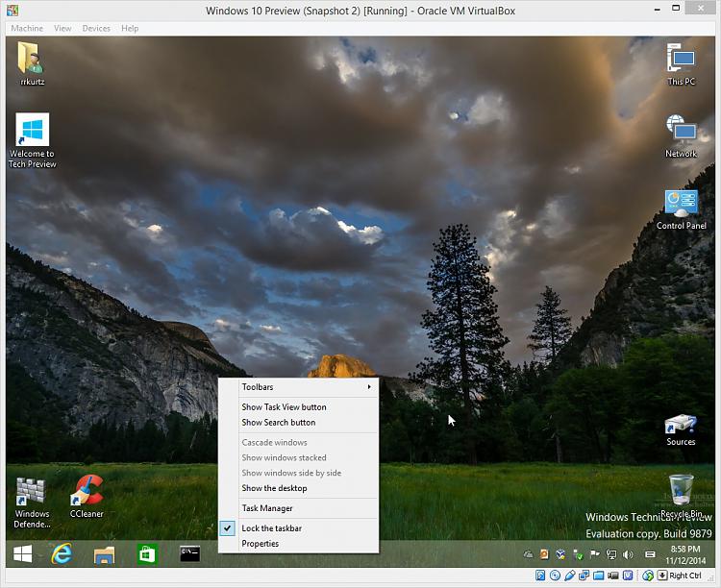Open the VirtualBox View menu

click(x=62, y=28)
